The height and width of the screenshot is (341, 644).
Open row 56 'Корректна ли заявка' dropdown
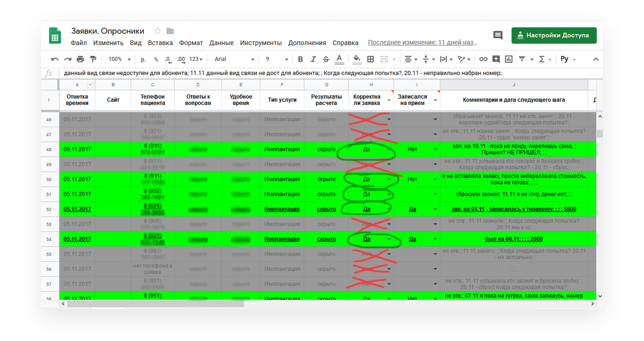pyautogui.click(x=389, y=269)
